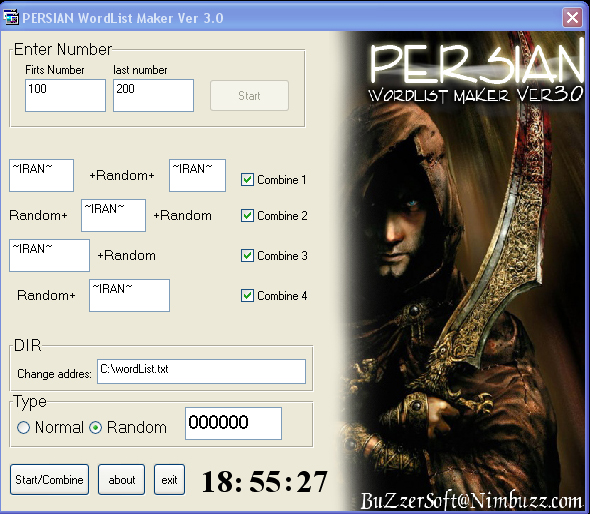Click the last number label
Screen dimensions: 590x514
click(140, 70)
